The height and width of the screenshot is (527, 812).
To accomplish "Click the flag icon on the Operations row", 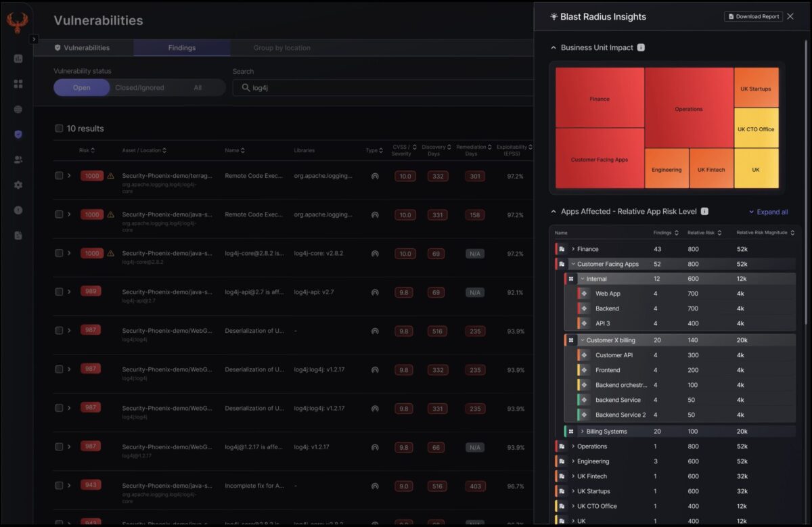I will (562, 446).
